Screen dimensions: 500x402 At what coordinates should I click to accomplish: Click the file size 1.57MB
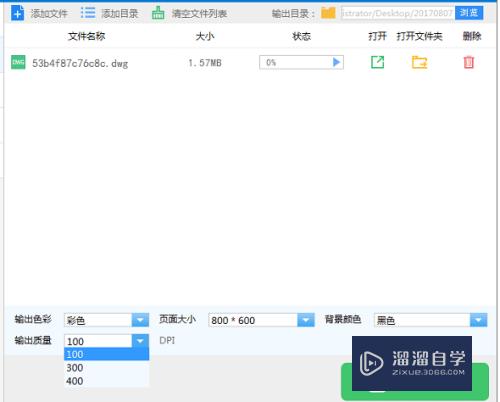coord(205,63)
